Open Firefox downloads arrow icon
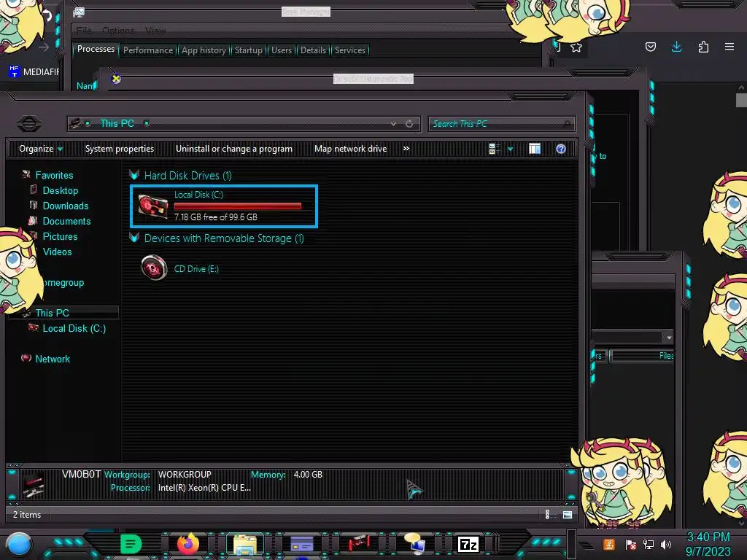Image resolution: width=747 pixels, height=560 pixels. coord(676,46)
